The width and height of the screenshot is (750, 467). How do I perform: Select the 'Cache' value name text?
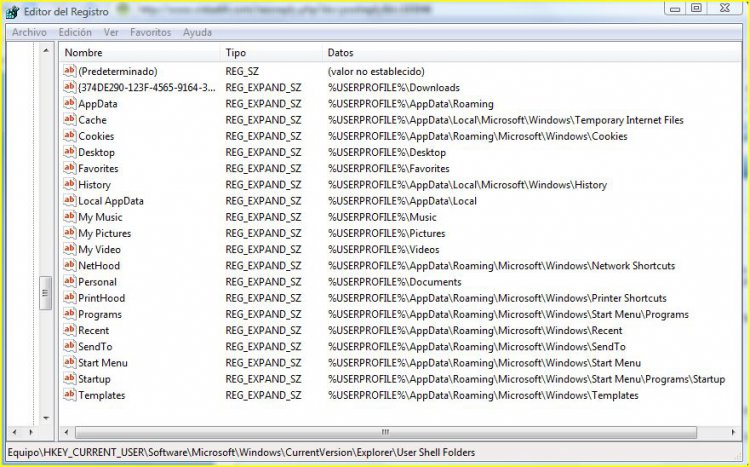pos(92,120)
